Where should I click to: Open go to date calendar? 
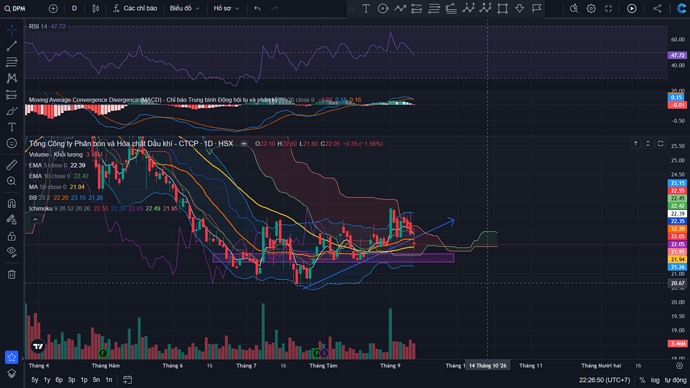pyautogui.click(x=128, y=380)
